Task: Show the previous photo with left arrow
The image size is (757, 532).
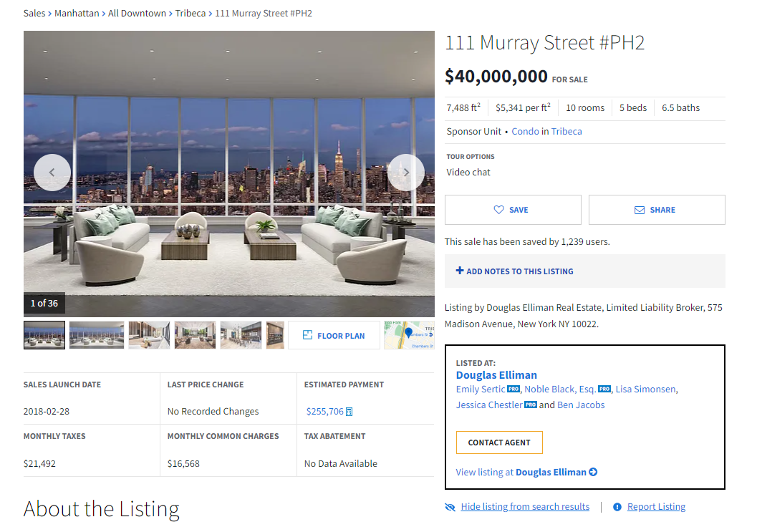Action: (x=52, y=173)
